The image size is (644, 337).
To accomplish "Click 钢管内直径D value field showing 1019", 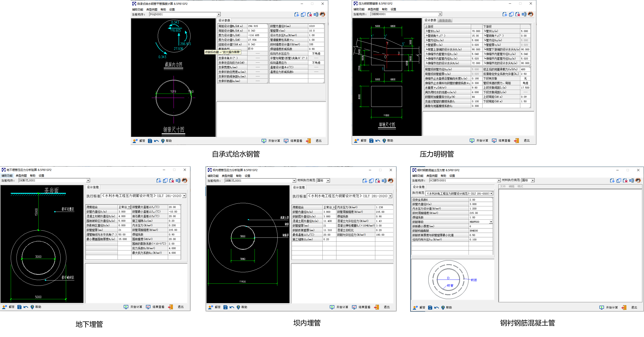I will (x=316, y=26).
